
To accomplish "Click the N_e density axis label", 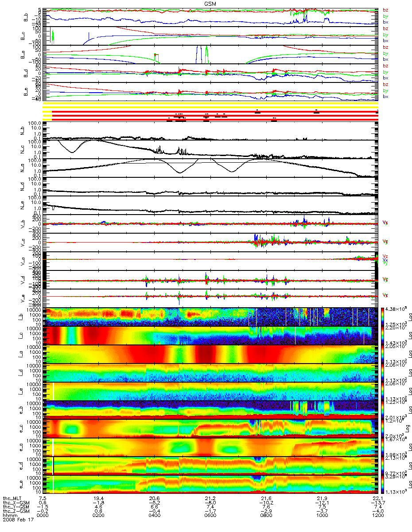I will click(23, 206).
